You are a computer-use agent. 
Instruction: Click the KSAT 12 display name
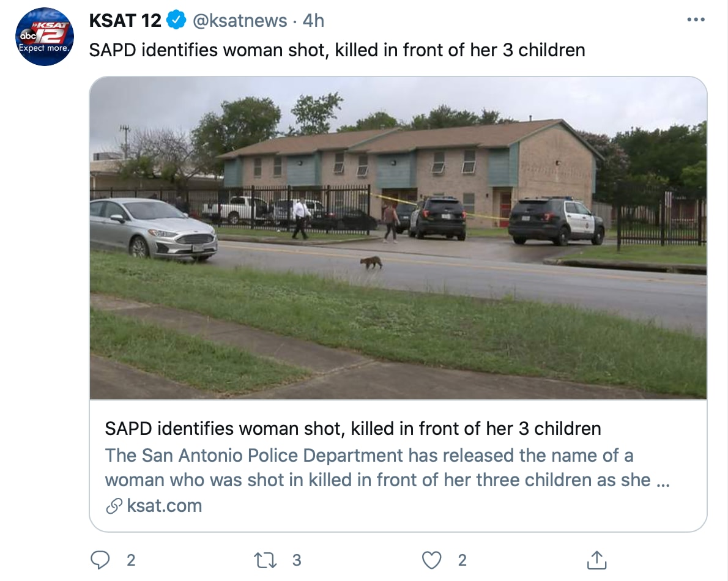pyautogui.click(x=125, y=21)
